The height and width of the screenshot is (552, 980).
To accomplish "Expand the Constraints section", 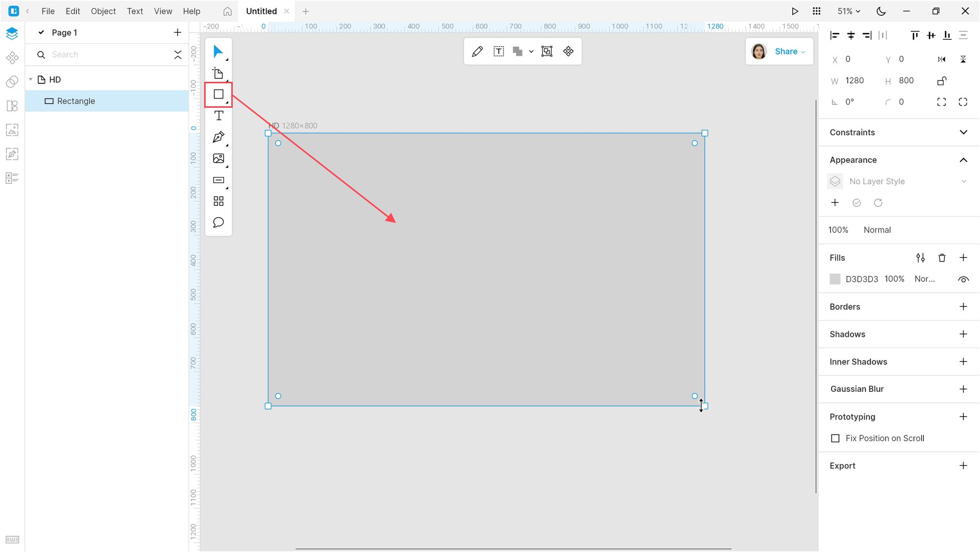I will click(x=963, y=132).
